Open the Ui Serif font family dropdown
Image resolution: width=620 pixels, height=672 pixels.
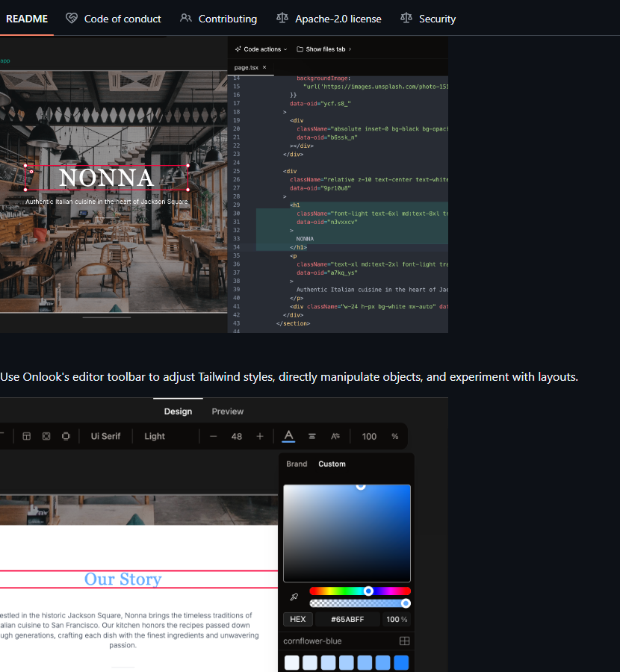click(x=105, y=436)
